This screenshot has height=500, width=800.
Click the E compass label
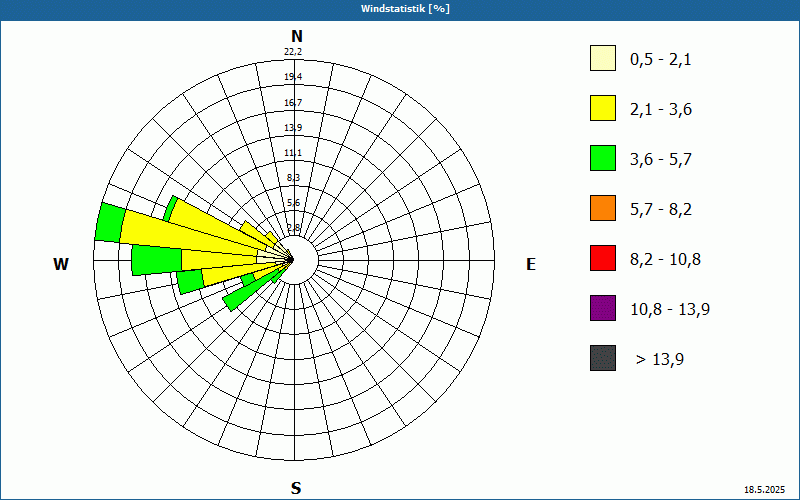click(x=531, y=264)
